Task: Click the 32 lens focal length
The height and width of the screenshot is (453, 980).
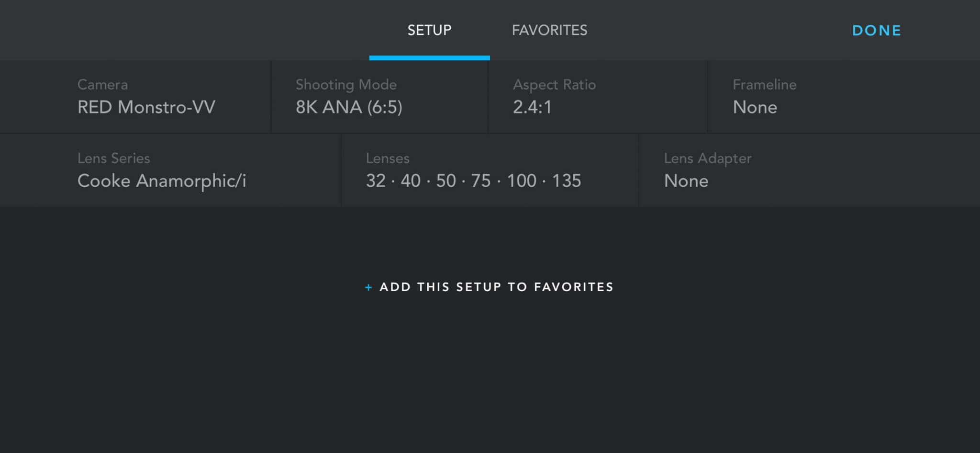Action: (376, 181)
